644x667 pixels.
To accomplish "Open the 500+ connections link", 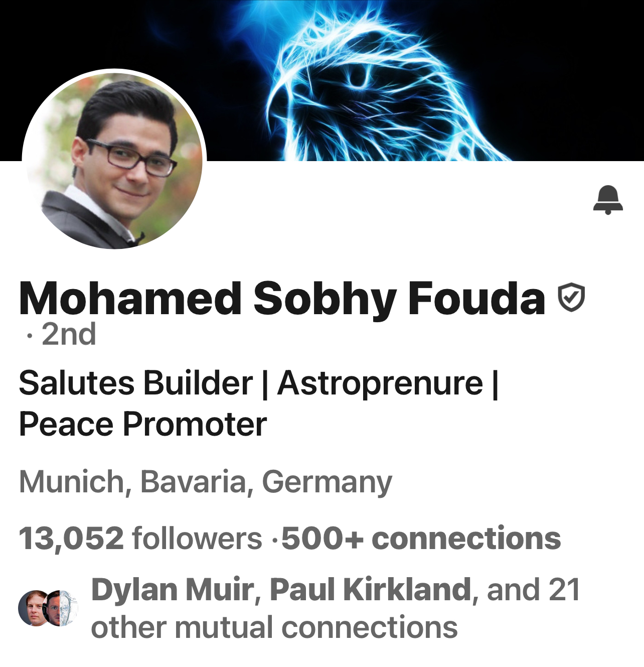I will point(421,538).
